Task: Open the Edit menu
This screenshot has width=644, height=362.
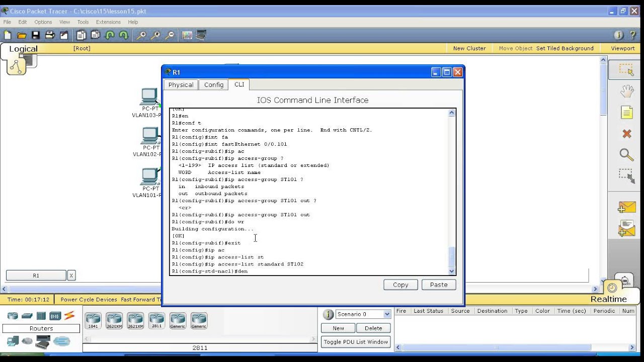Action: tap(23, 22)
